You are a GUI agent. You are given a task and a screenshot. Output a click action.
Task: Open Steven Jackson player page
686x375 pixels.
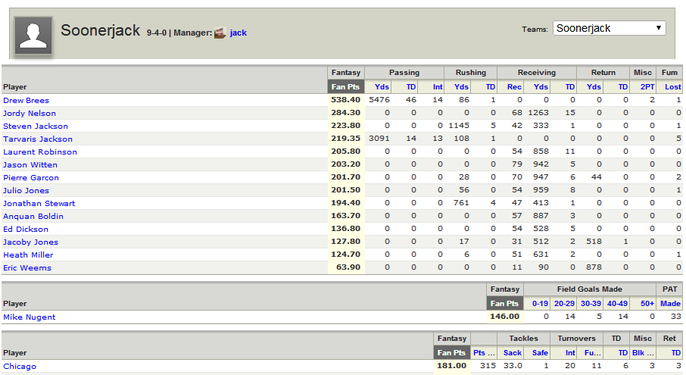click(x=35, y=126)
